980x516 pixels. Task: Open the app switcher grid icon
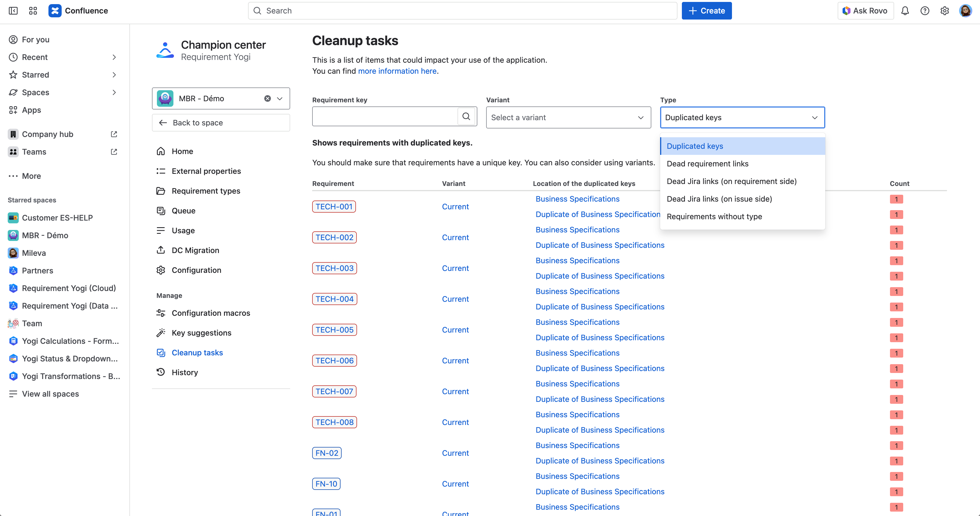point(33,11)
